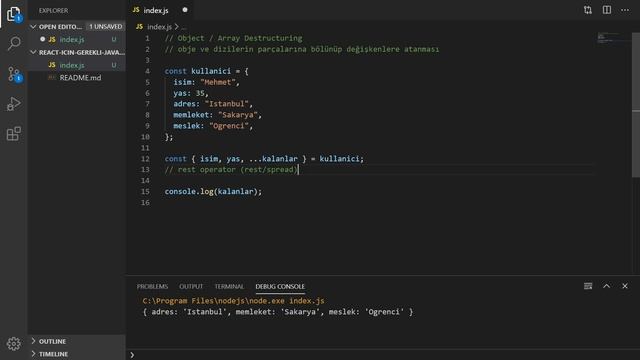Screen dimensions: 640x360
Task: Close the bottom panel
Action: coord(625,286)
